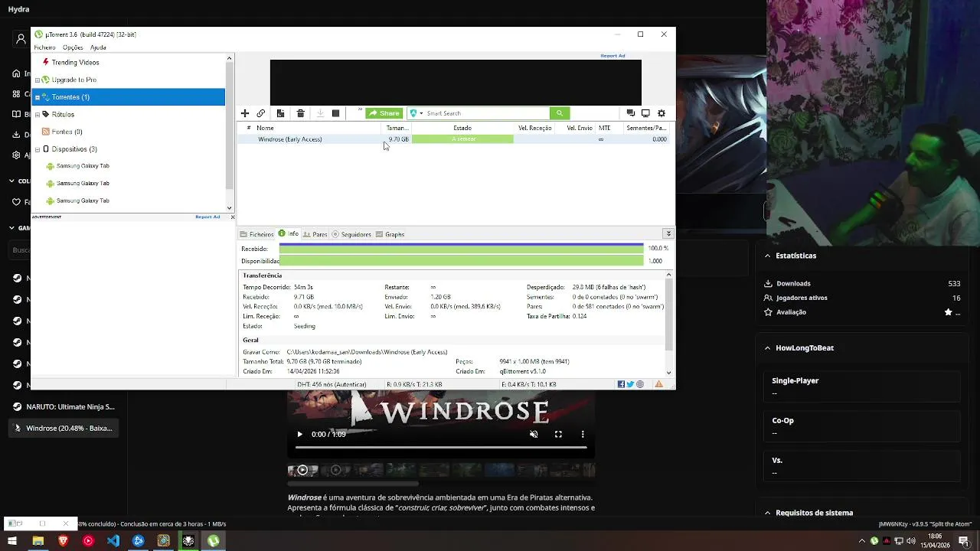This screenshot has width=980, height=551.
Task: Close the sidebar advertisement panel
Action: point(232,217)
